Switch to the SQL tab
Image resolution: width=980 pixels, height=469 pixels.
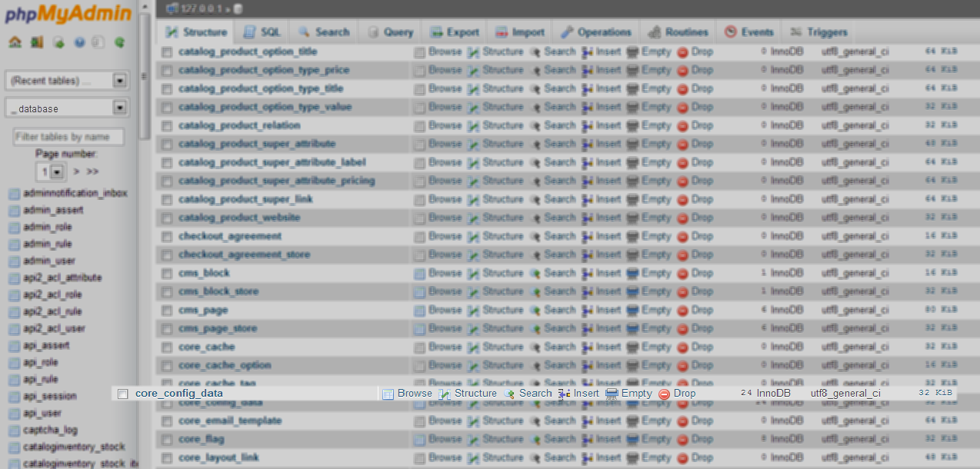pos(262,32)
